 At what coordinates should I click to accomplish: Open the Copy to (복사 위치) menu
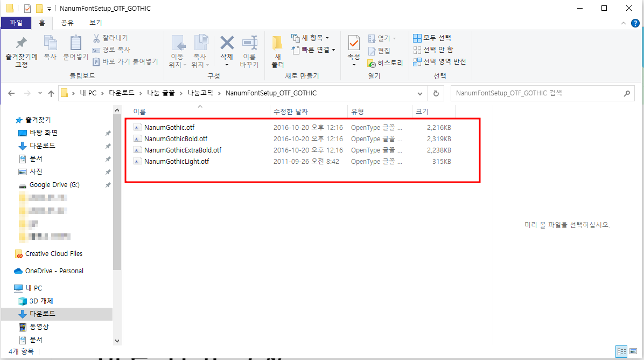200,52
